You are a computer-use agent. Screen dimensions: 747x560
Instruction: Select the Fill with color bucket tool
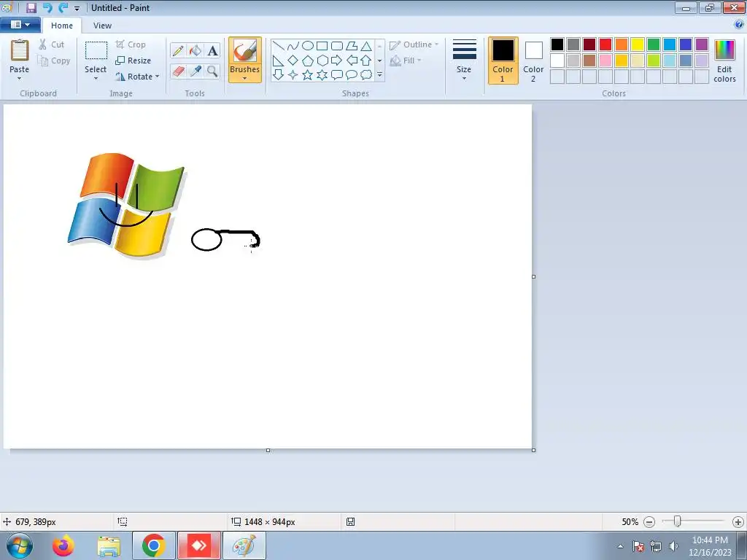tap(196, 50)
